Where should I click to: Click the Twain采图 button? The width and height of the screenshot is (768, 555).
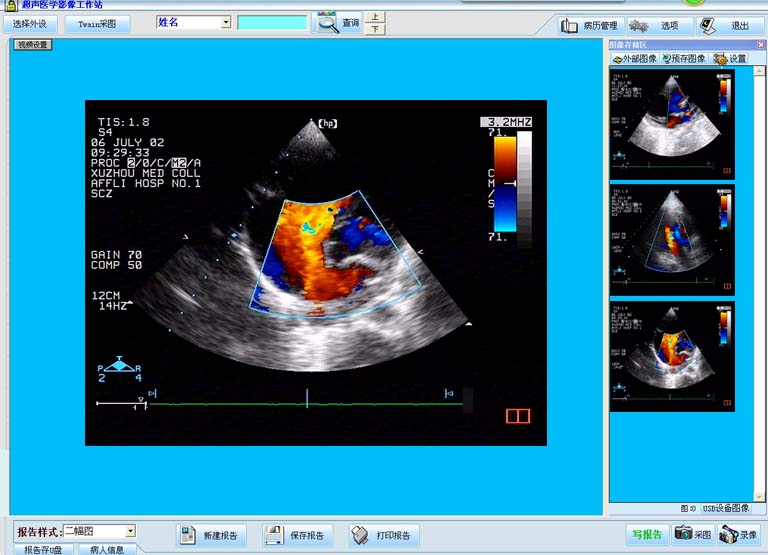click(x=97, y=24)
